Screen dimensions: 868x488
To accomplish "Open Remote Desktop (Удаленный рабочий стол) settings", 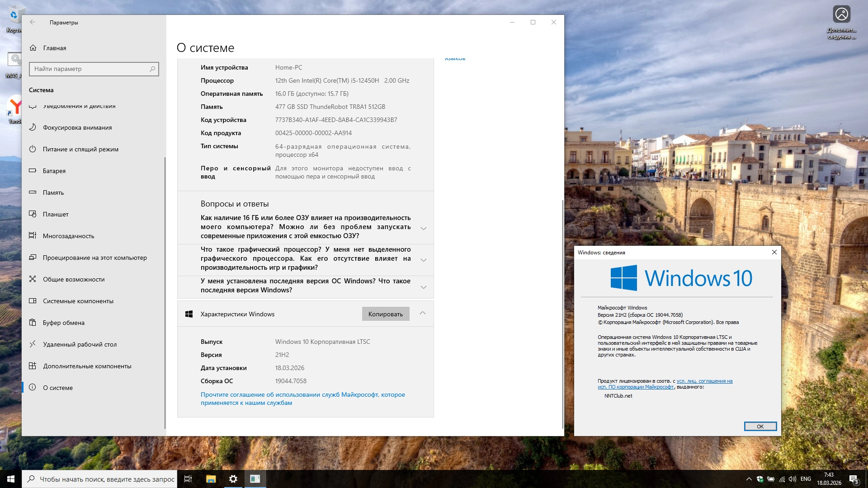I will [80, 344].
